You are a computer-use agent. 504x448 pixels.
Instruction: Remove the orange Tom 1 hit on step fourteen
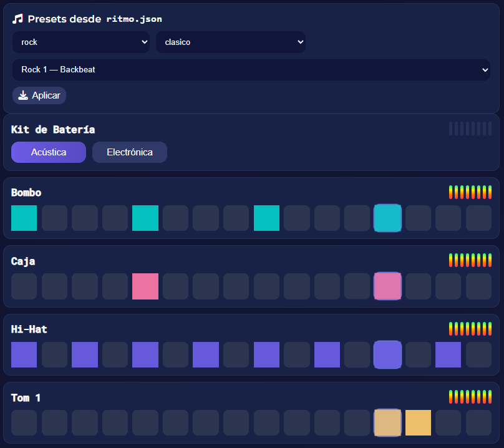[x=418, y=422]
